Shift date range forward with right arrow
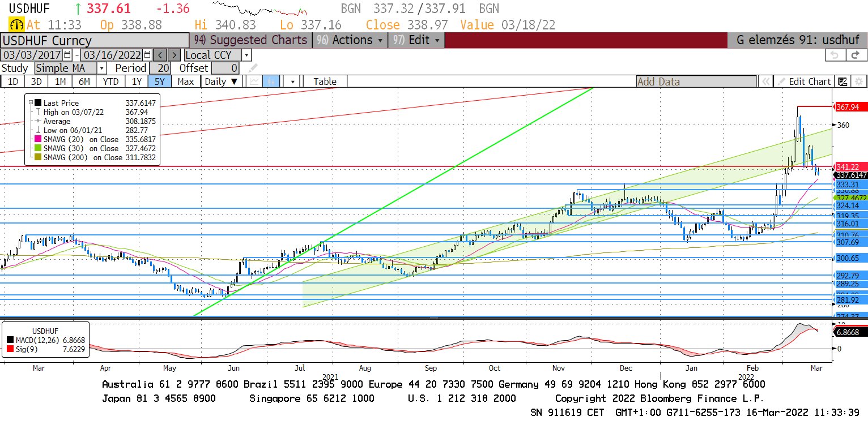Viewport: 868px width, 429px height. tap(175, 55)
